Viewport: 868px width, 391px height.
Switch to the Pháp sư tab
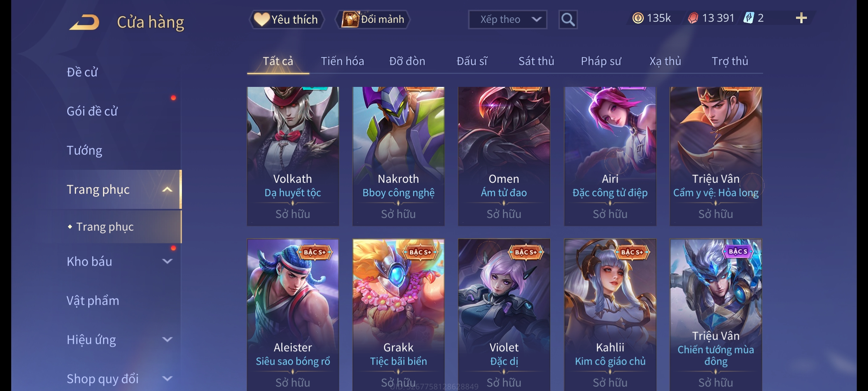tap(601, 61)
